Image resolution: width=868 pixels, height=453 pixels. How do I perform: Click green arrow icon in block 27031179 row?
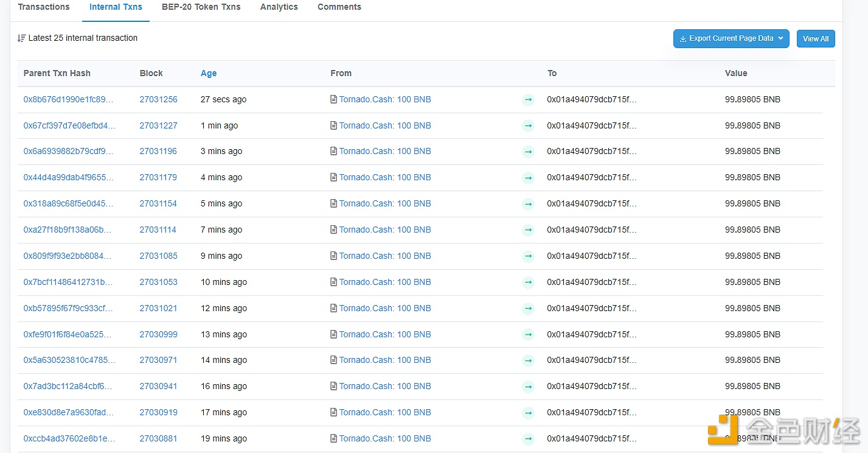[x=528, y=178]
